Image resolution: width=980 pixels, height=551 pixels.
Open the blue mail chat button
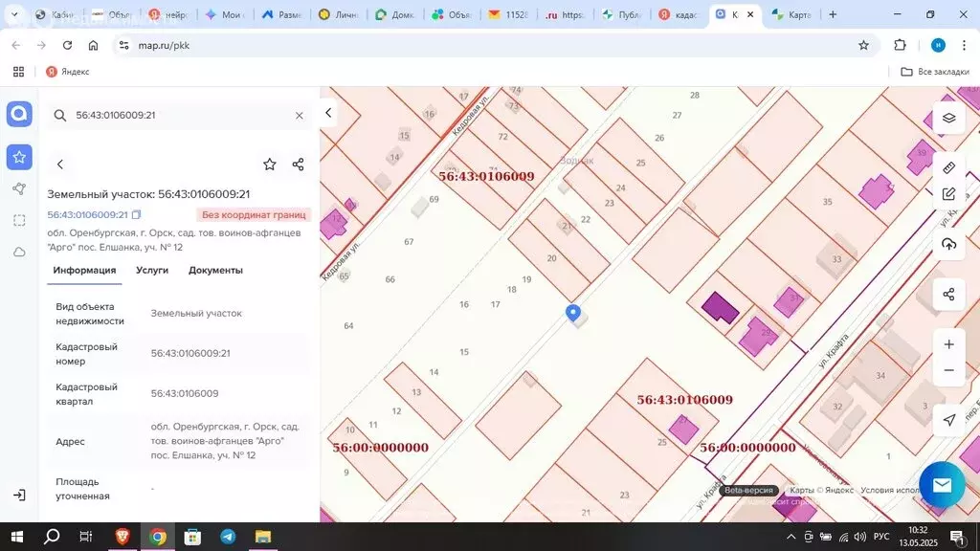click(x=942, y=485)
